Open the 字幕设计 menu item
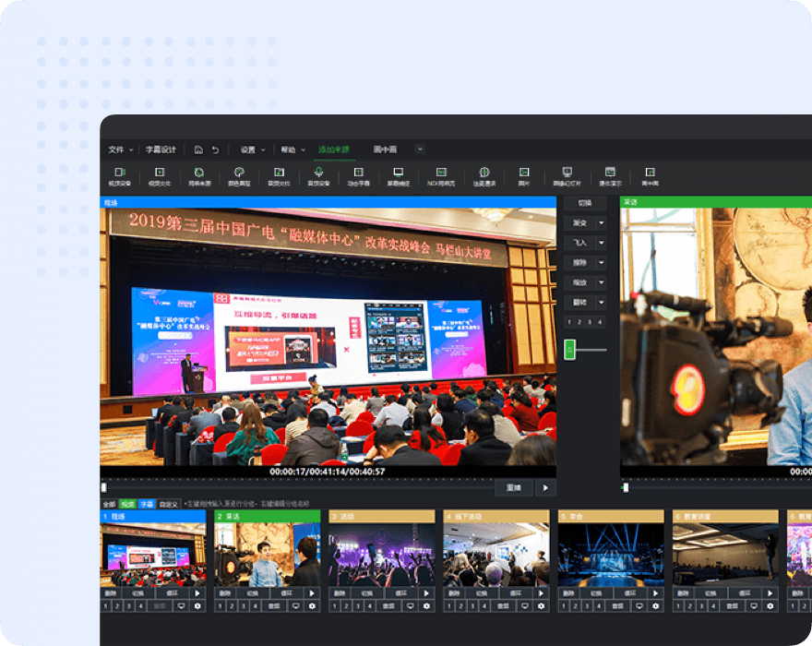 point(161,150)
